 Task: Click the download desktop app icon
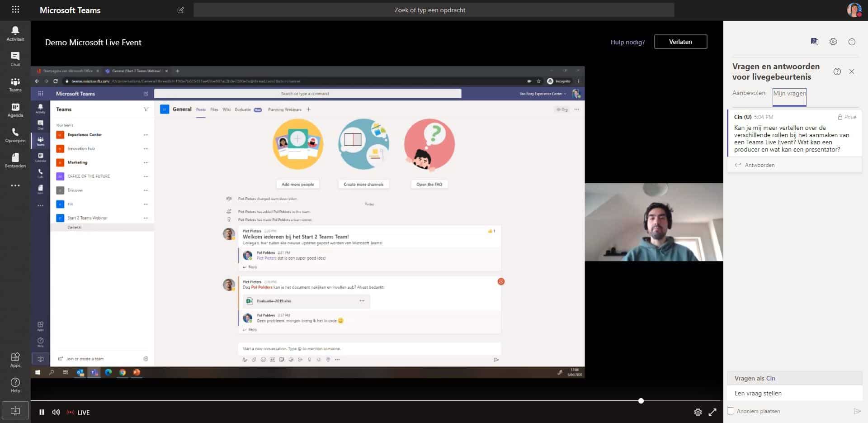[15, 411]
